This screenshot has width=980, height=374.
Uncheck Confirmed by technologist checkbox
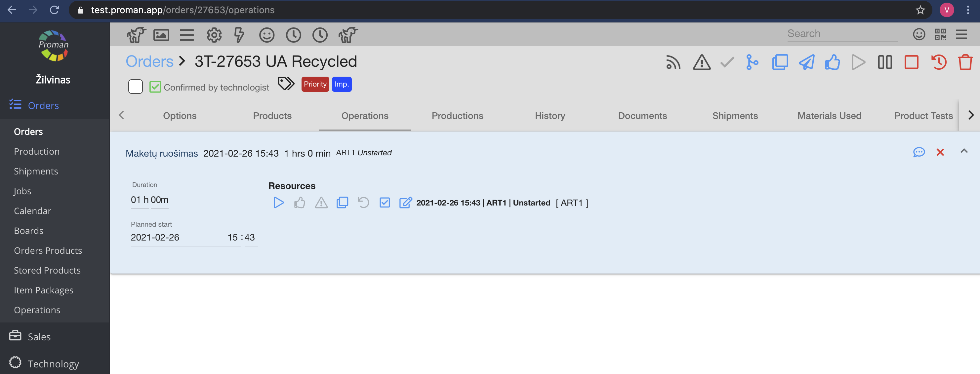[x=155, y=87]
